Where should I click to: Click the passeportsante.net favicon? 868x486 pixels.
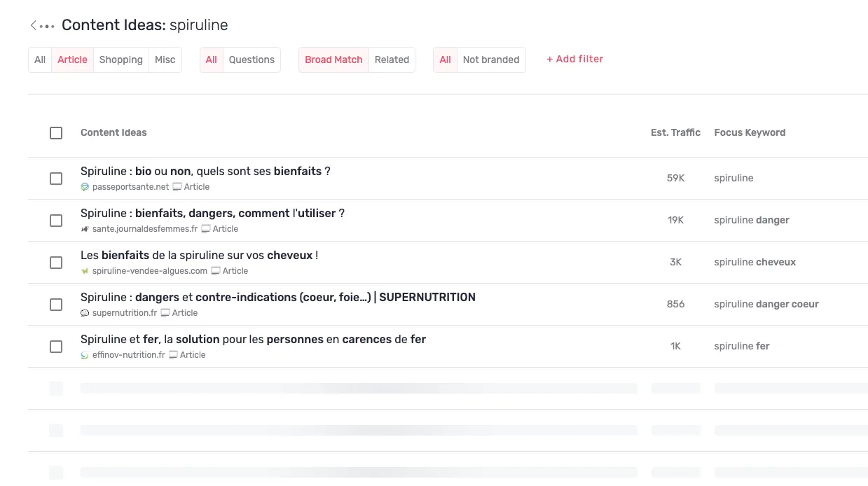[85, 187]
